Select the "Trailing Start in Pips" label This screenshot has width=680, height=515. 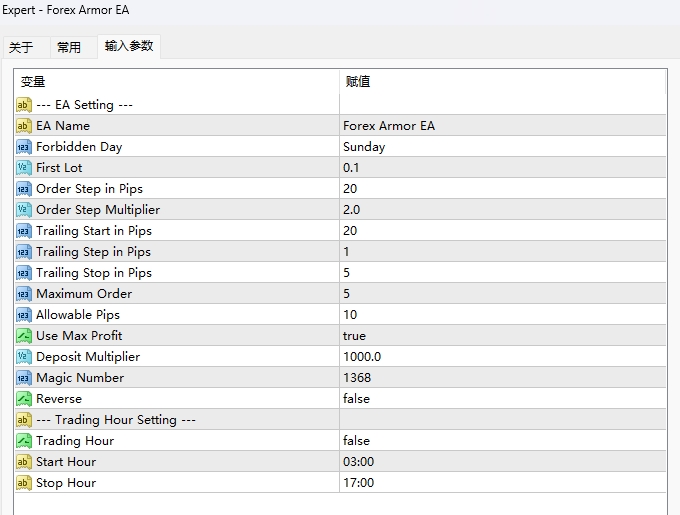point(94,231)
